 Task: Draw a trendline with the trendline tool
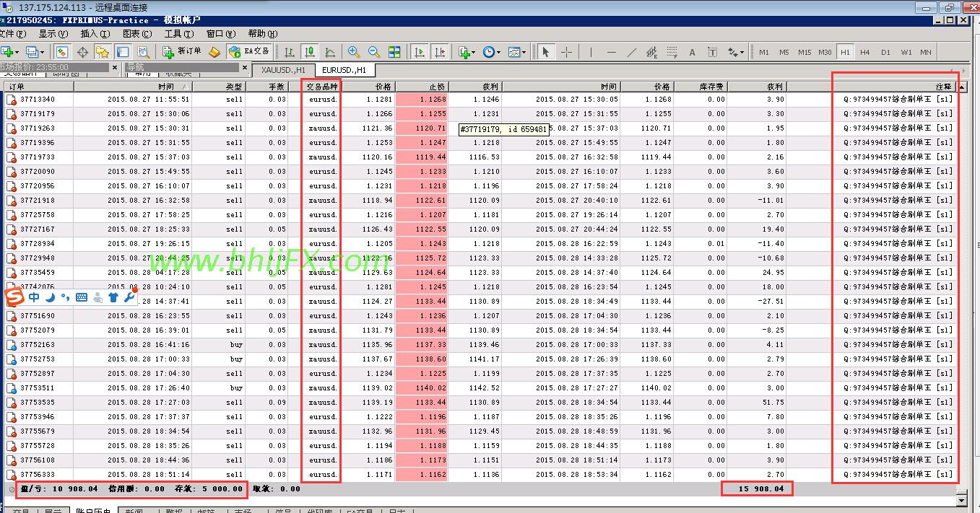632,52
